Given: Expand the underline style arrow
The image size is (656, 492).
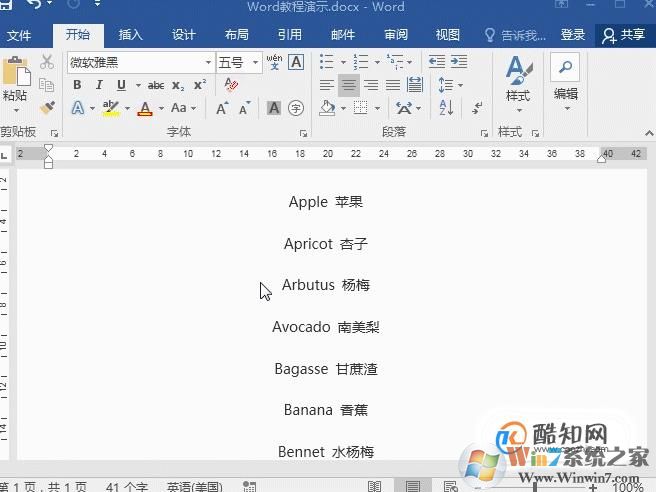Looking at the screenshot, I should 138,85.
